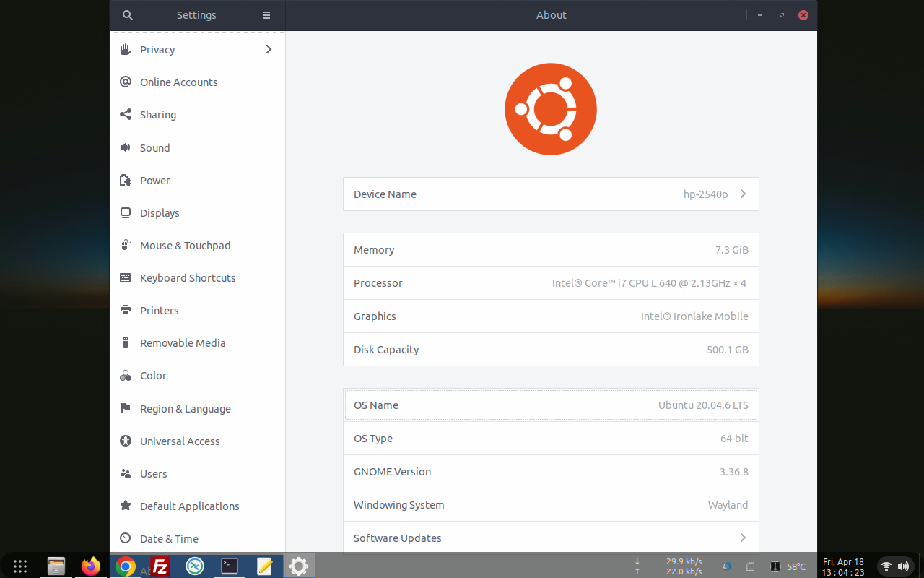Click the Sound speaker icon in sidebar
924x578 pixels.
click(x=126, y=147)
